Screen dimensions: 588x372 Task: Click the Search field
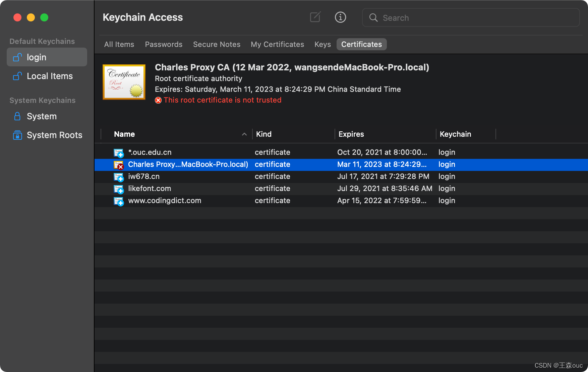pyautogui.click(x=476, y=18)
